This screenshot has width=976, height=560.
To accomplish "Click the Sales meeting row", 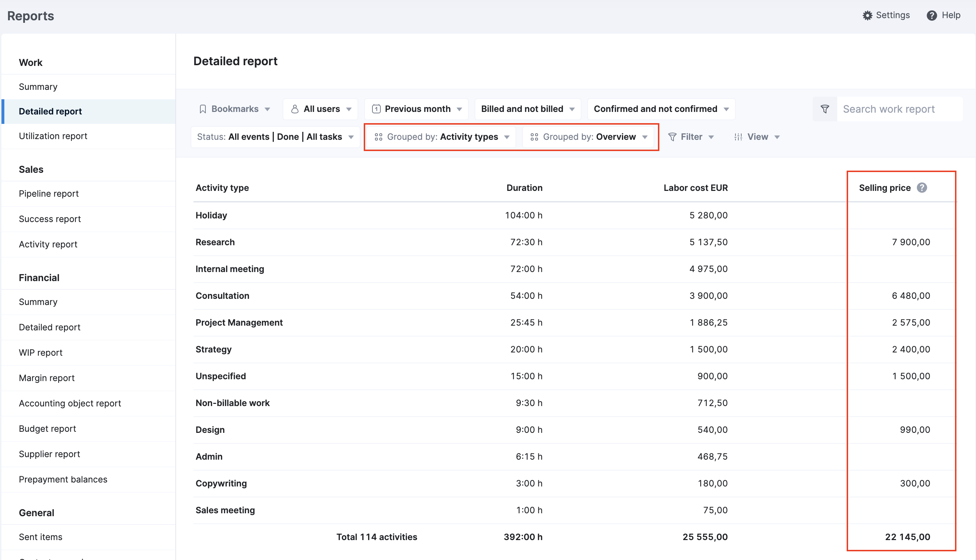I will [x=575, y=511].
